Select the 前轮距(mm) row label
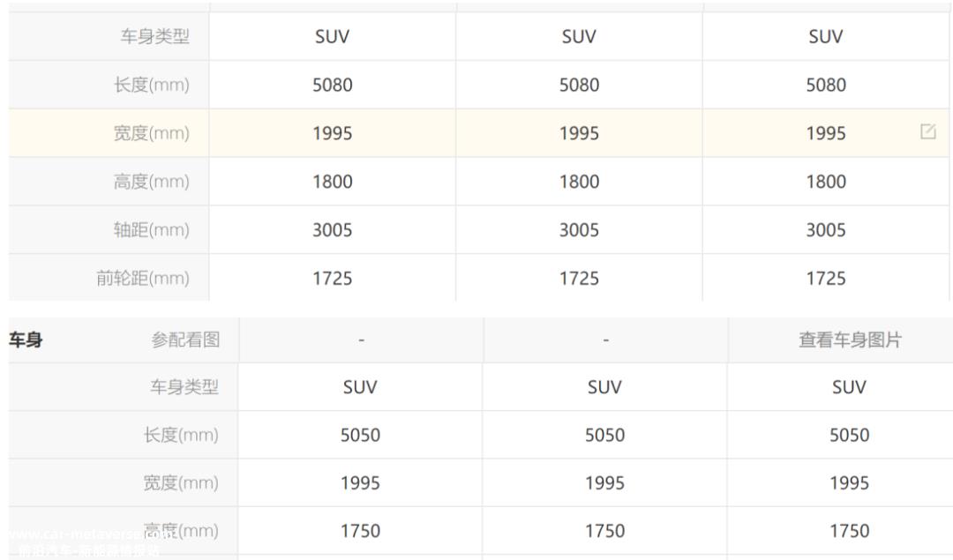The image size is (953, 560). (x=143, y=278)
